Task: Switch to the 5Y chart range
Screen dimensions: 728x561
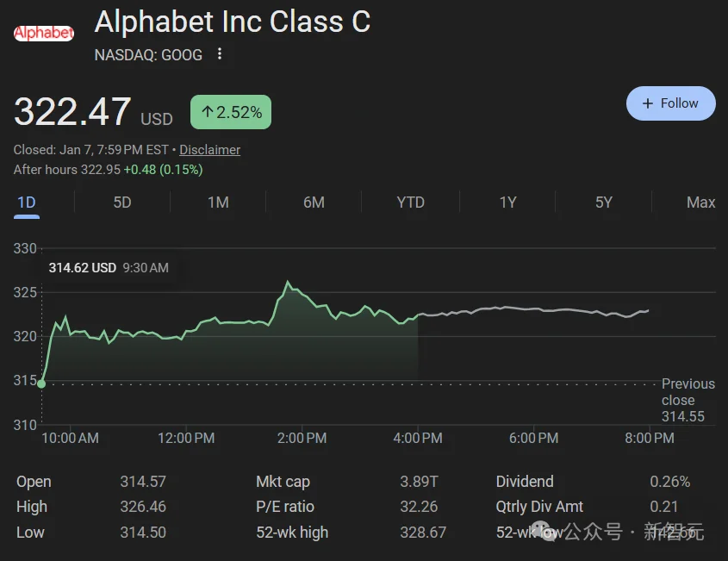Action: pyautogui.click(x=603, y=203)
